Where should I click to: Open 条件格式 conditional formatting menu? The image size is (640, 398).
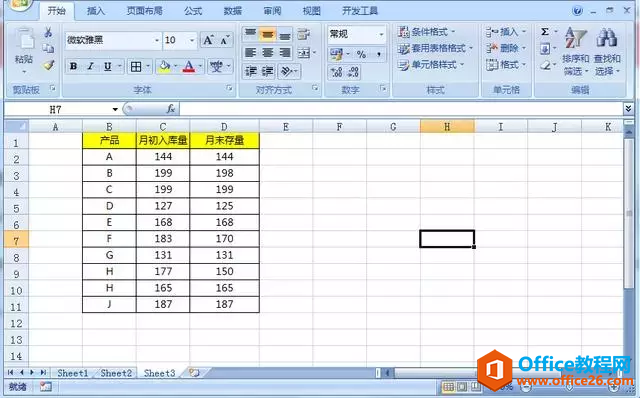[x=427, y=31]
